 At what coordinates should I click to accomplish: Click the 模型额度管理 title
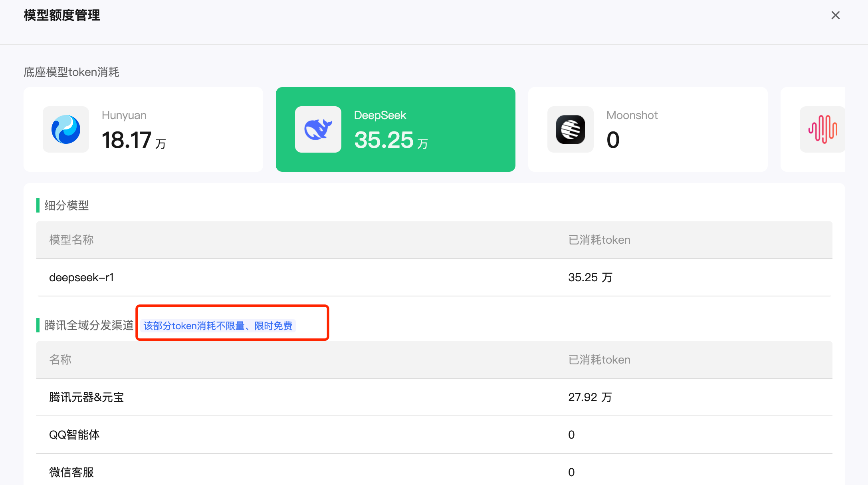click(x=62, y=15)
